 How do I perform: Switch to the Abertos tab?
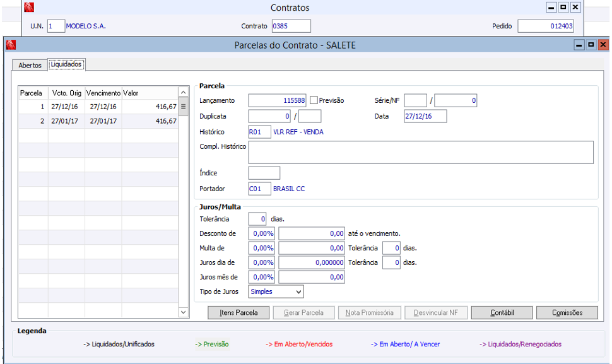(x=30, y=65)
